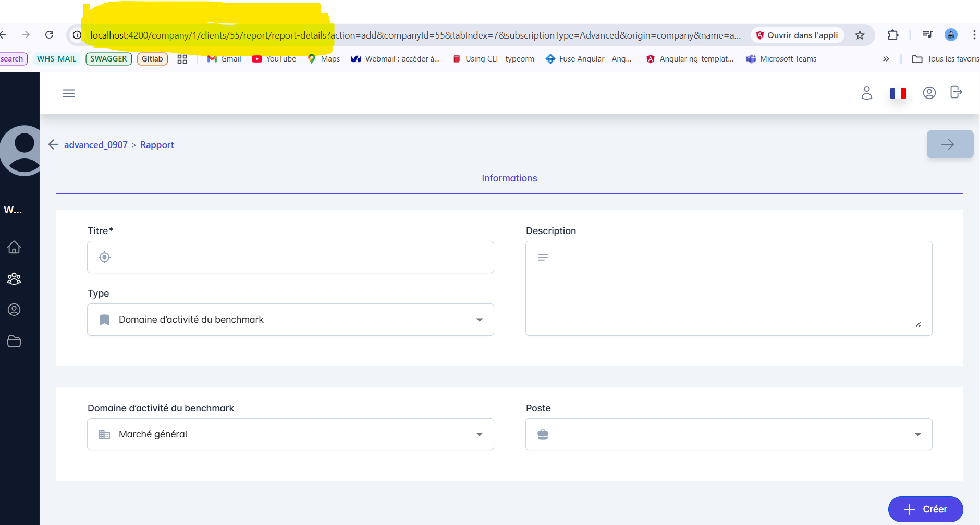980x525 pixels.
Task: Click the advanced_0907 breadcrumb link
Action: 96,145
